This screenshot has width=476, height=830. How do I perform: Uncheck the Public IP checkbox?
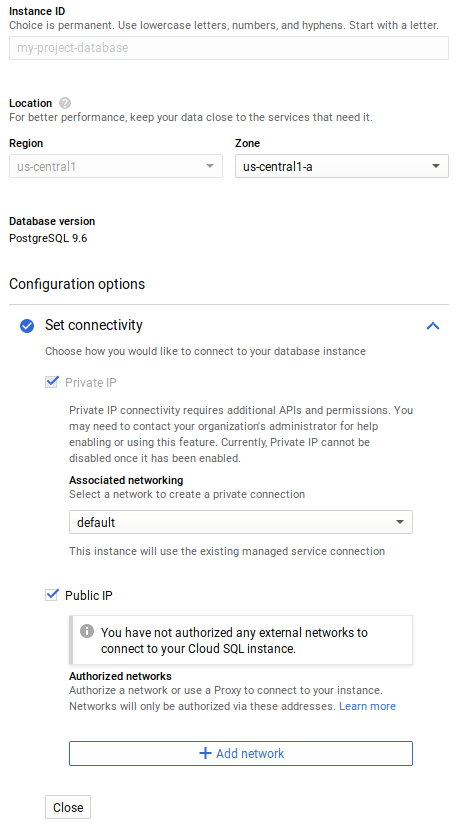pos(52,594)
